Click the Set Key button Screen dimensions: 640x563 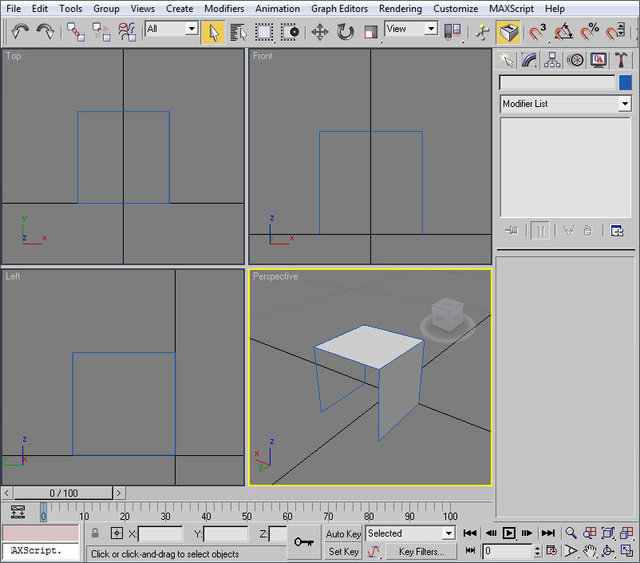pos(343,551)
